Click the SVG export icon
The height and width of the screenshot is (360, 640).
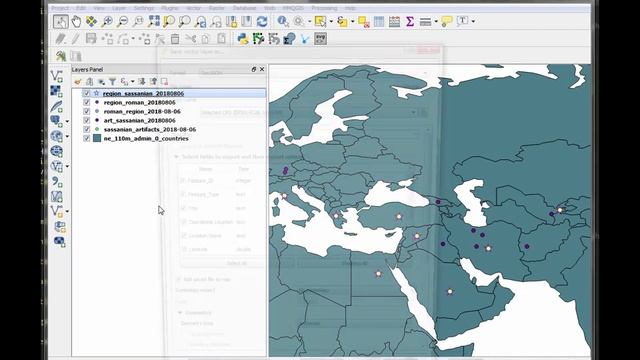(320, 39)
